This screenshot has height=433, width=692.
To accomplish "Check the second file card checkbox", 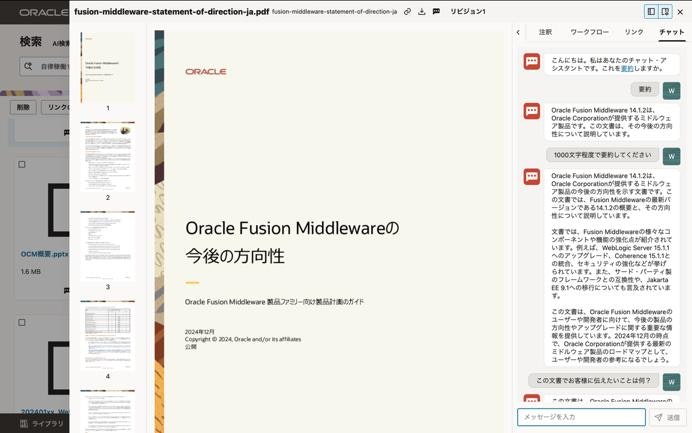I will point(22,322).
